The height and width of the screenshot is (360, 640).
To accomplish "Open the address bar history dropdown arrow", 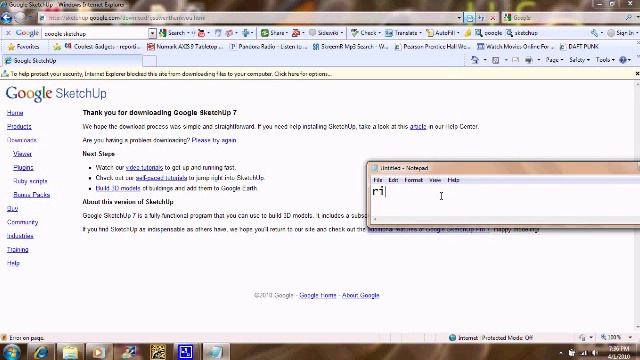I will [x=459, y=18].
